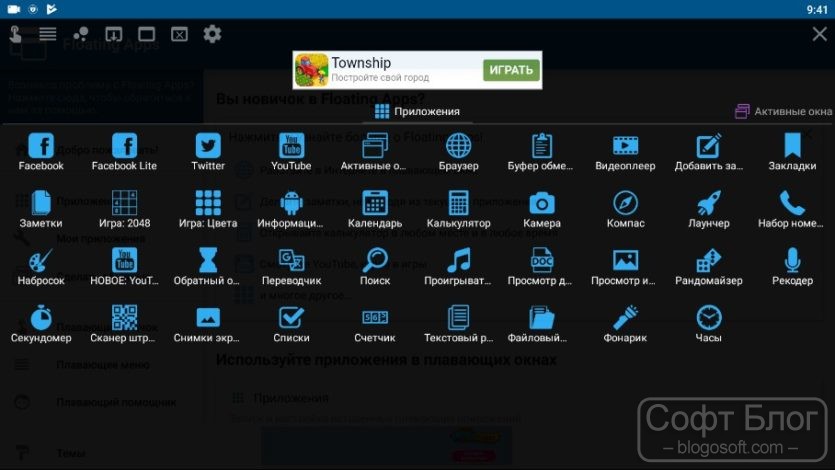
Task: Click the touch hand icon in toolbar
Action: click(x=15, y=34)
